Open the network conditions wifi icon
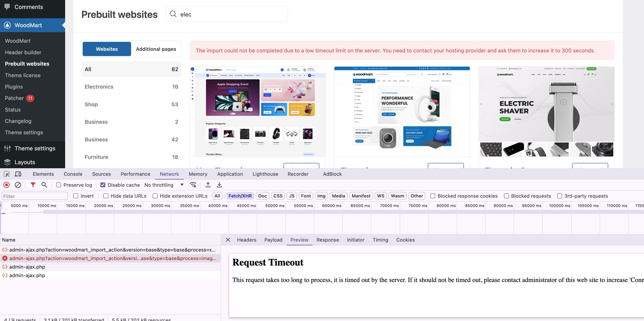644x321 pixels. click(x=193, y=185)
